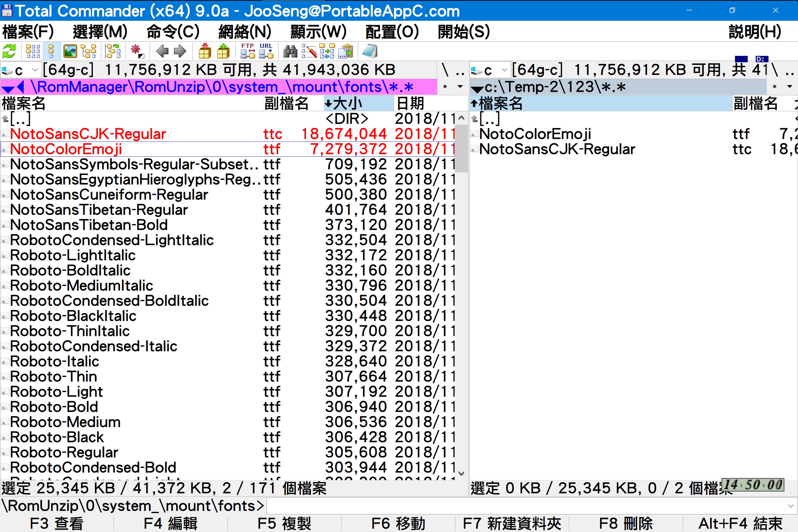The height and width of the screenshot is (532, 798).
Task: Click the green Reread source refresh icon
Action: click(9, 52)
